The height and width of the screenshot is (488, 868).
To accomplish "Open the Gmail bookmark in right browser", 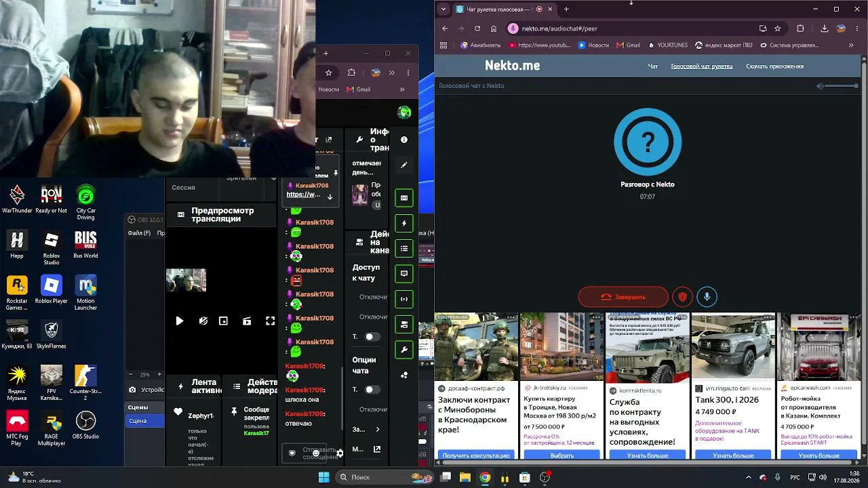I will pos(628,45).
